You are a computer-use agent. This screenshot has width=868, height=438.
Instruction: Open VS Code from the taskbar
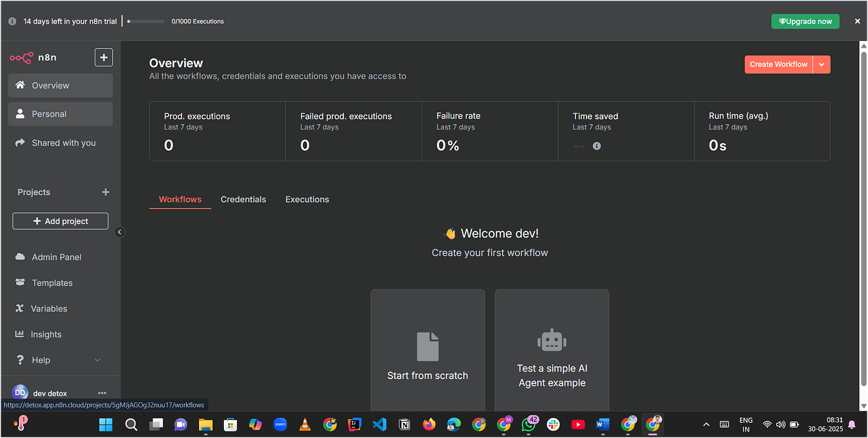coord(379,424)
